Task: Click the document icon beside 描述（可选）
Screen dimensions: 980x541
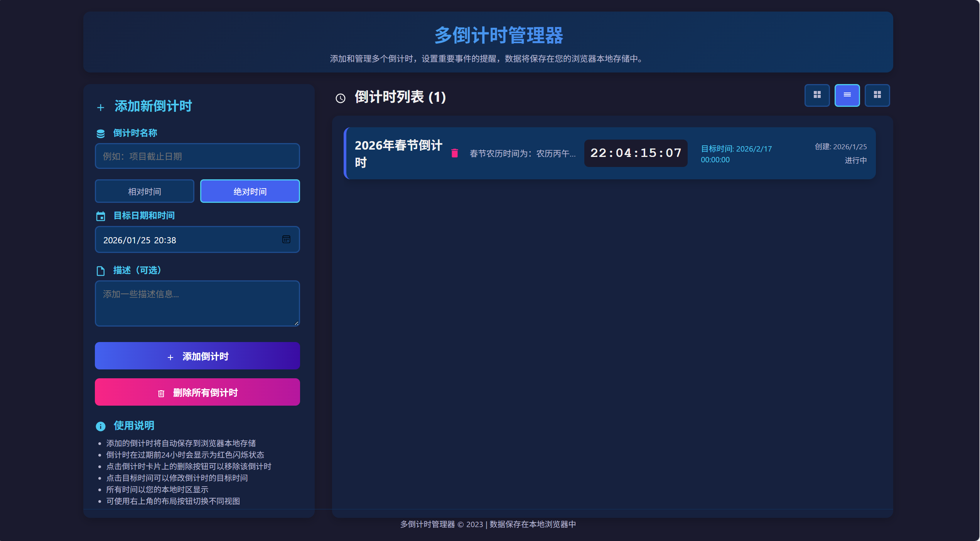Action: pyautogui.click(x=101, y=271)
